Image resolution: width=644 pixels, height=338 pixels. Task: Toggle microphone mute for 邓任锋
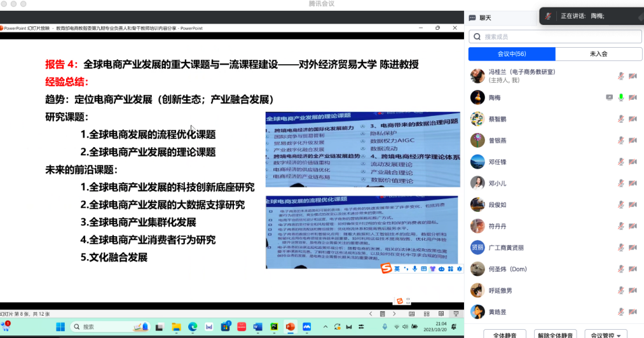pos(621,162)
